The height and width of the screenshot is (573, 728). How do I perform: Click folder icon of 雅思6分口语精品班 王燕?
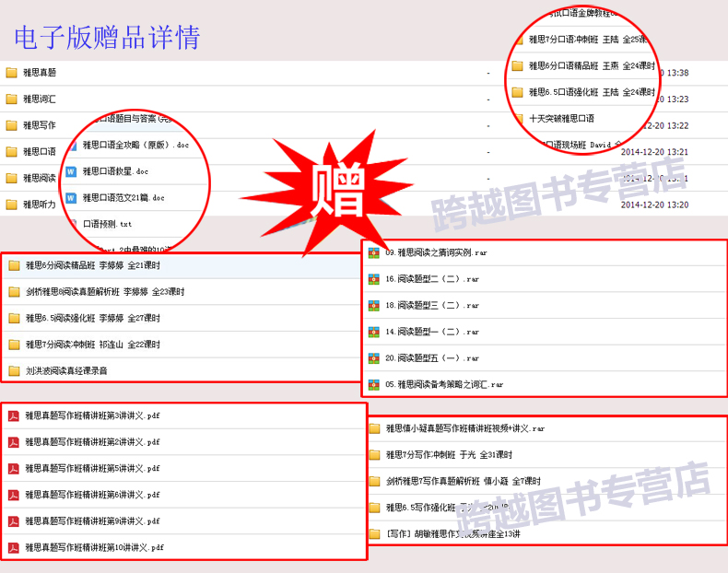517,66
